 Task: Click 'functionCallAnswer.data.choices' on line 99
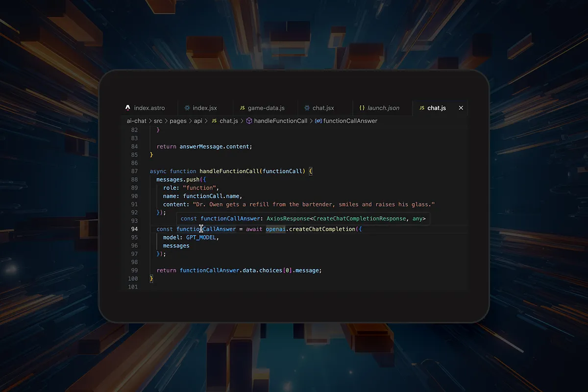(231, 270)
